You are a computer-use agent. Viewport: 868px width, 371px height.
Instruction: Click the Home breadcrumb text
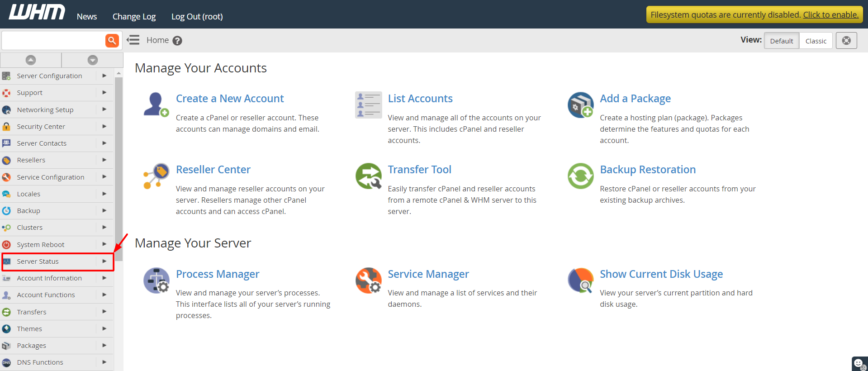(157, 40)
